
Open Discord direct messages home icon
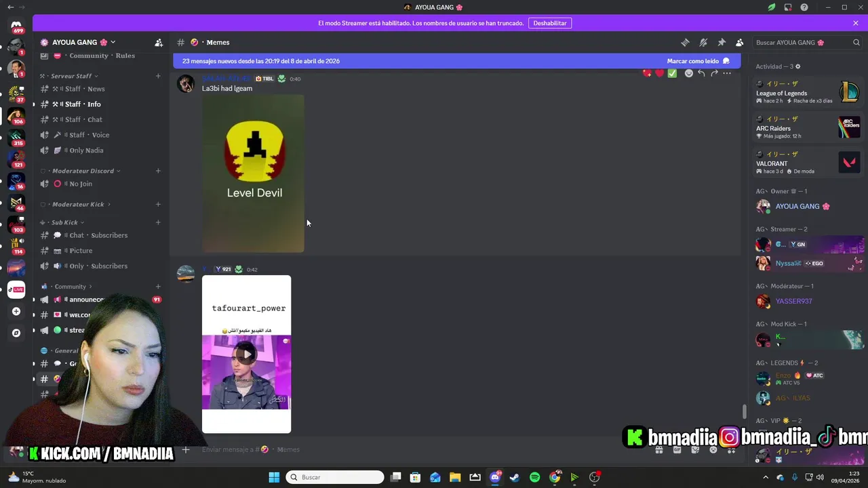coord(16,26)
